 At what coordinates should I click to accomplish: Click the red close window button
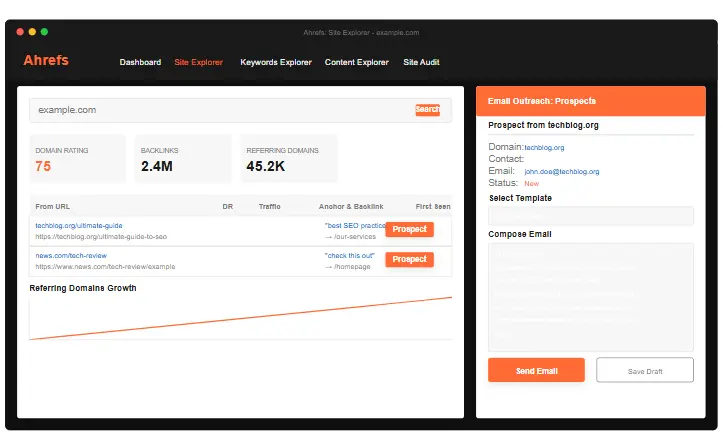tap(20, 32)
